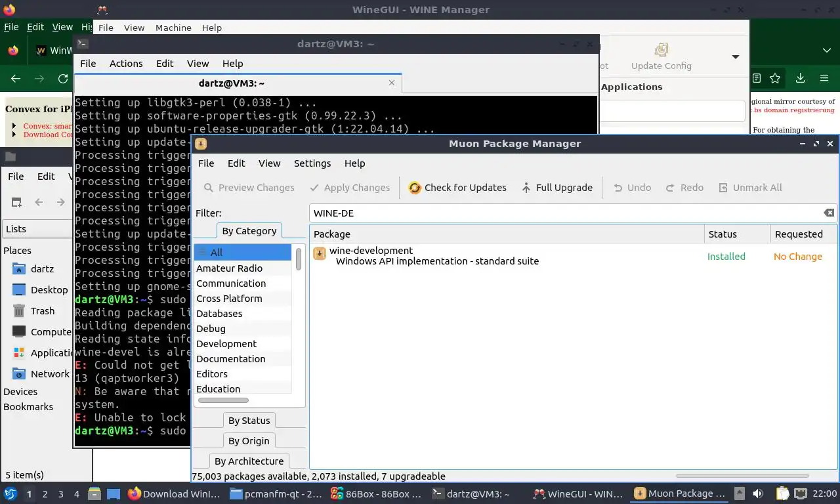Viewport: 840px width, 504px height.
Task: Open Firefox downloads icon
Action: [800, 78]
